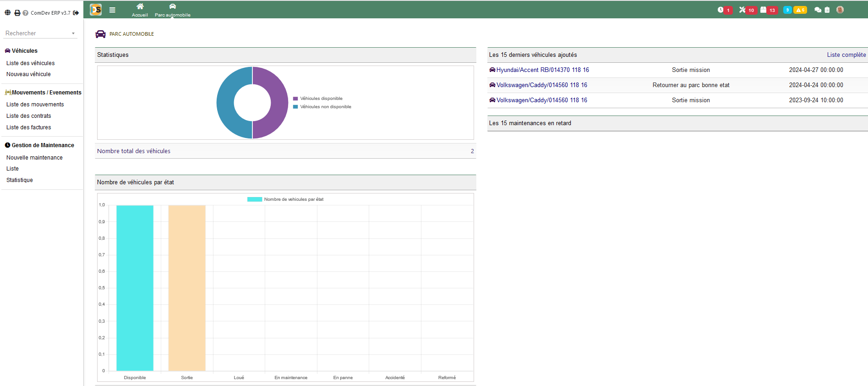The image size is (868, 386).
Task: Click the blue badge showing 9
Action: click(787, 10)
